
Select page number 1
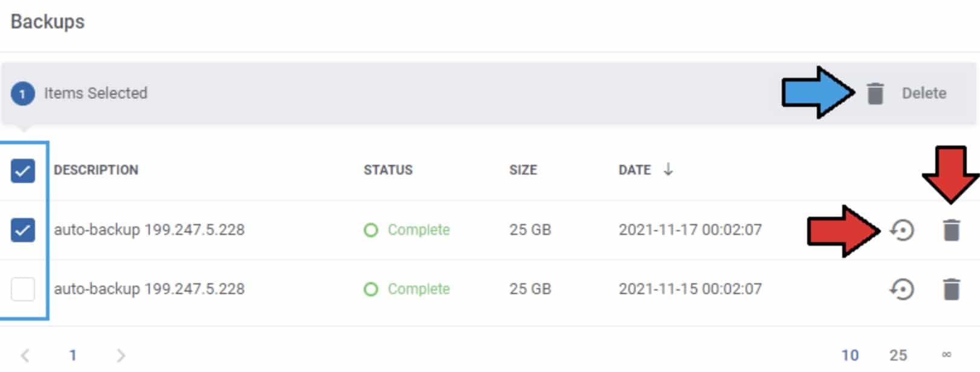[73, 355]
